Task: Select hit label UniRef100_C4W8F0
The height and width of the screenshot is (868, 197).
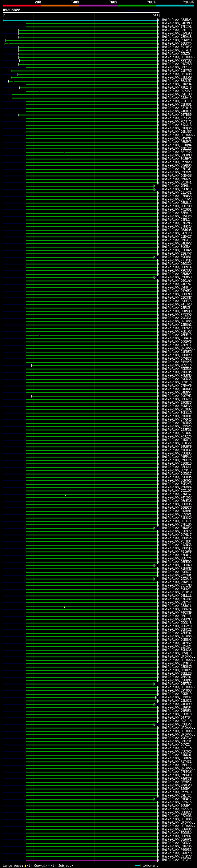Action: pyautogui.click(x=177, y=528)
